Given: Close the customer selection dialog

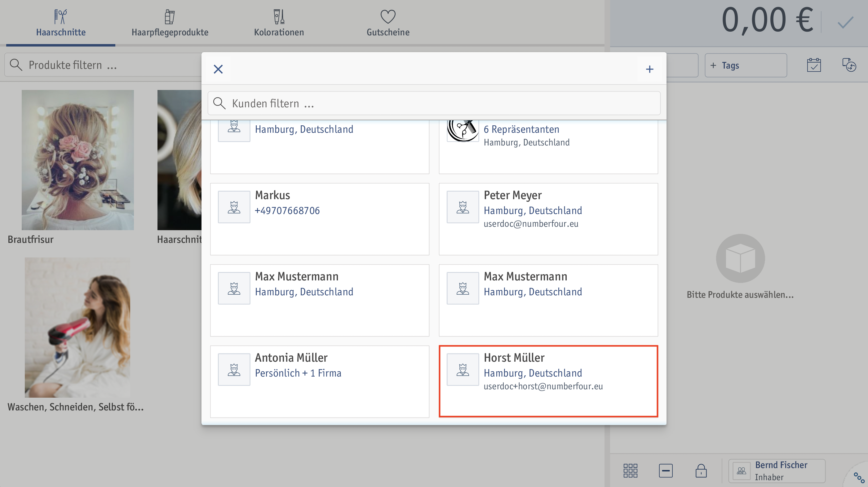Looking at the screenshot, I should click(218, 69).
